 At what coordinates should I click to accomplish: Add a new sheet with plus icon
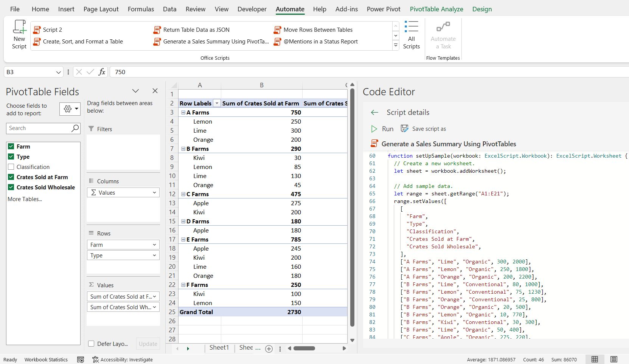[269, 349]
